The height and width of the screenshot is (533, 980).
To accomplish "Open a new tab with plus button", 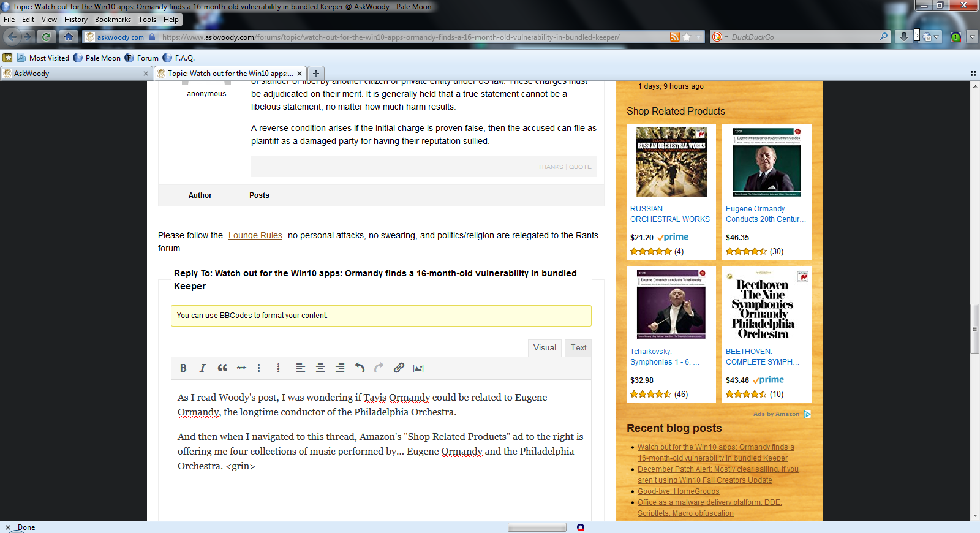I will 316,74.
